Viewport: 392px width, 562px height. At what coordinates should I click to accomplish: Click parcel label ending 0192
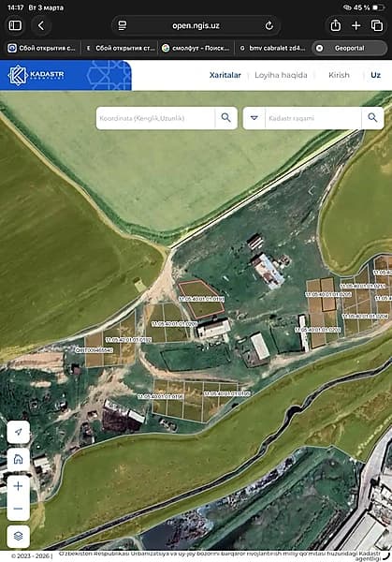point(128,340)
